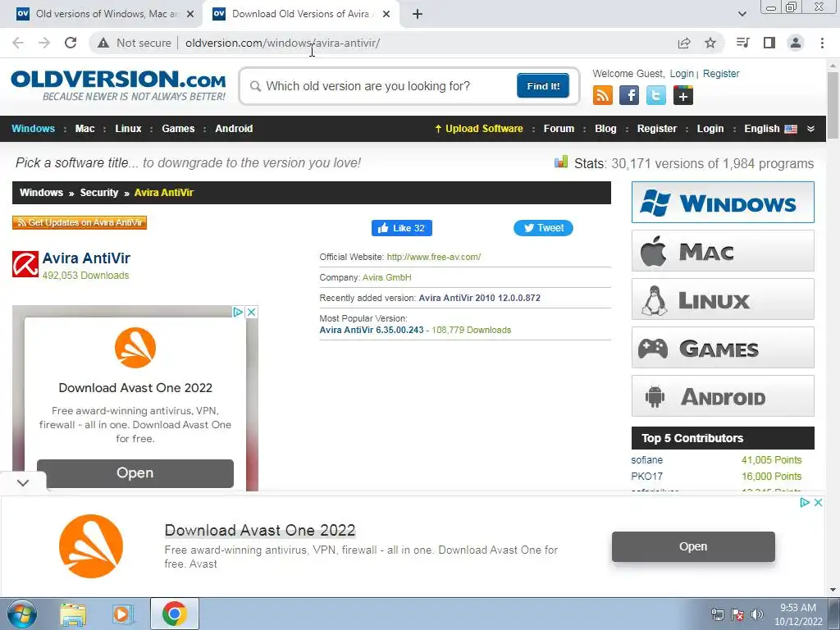The image size is (840, 630).
Task: Click the AdChoices icon on sidebar ad
Action: point(239,312)
